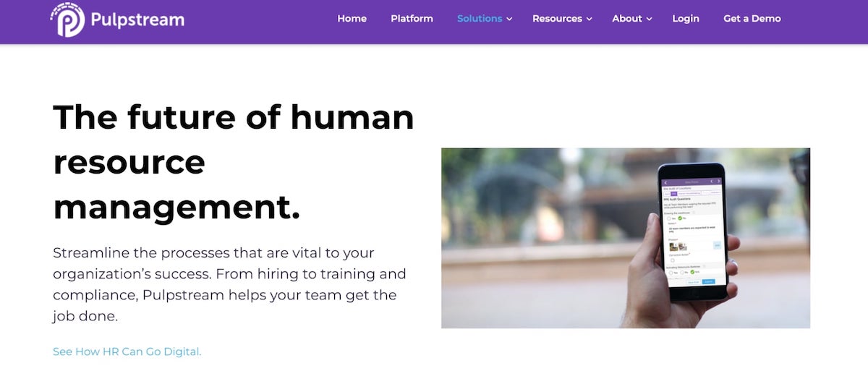
Task: Expand the Resources dropdown chevron
Action: pos(589,20)
